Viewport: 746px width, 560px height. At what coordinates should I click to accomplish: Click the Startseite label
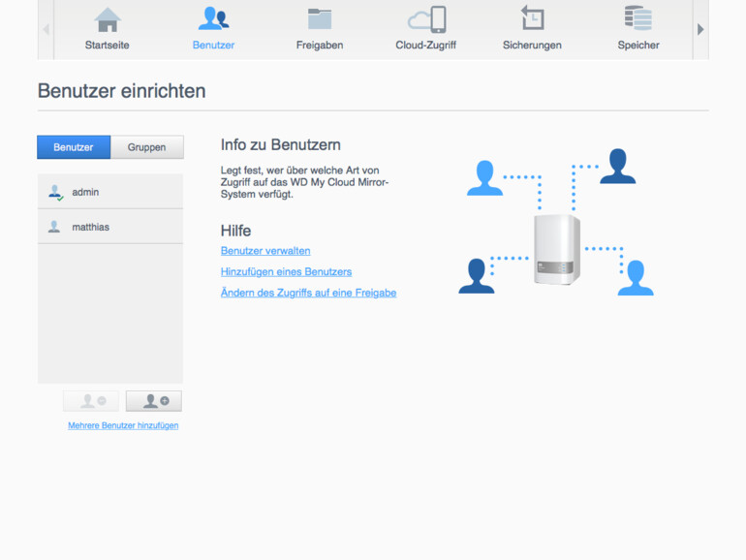(107, 46)
